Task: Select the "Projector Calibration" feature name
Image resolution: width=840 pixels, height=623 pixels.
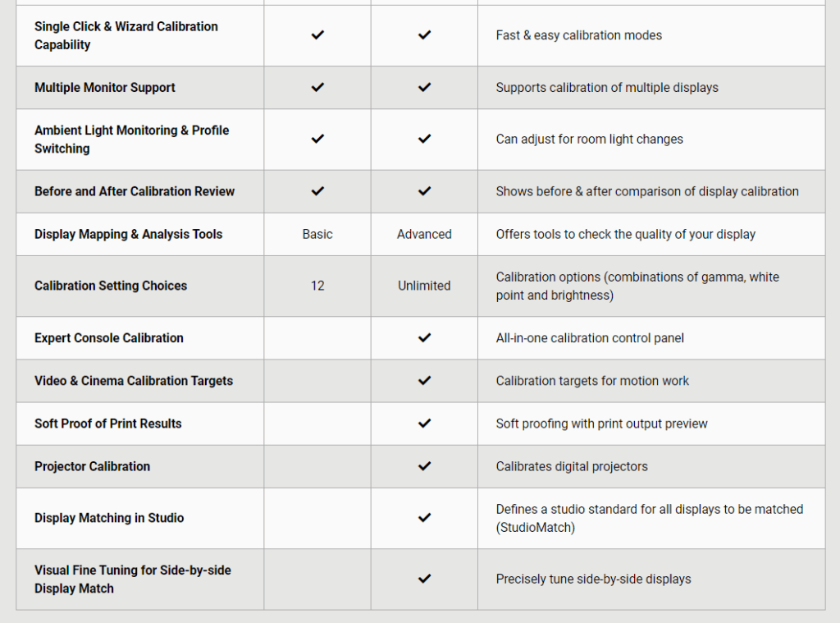Action: (x=92, y=466)
